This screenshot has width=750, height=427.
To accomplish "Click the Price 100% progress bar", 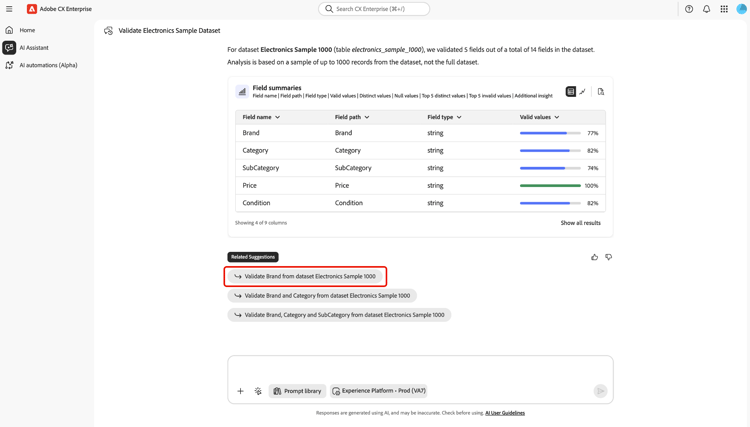I will tap(550, 186).
